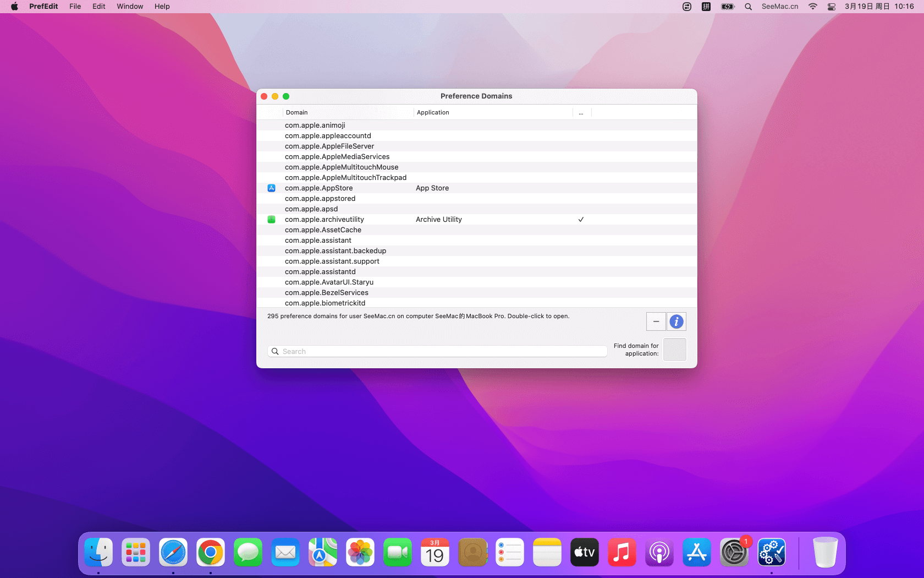Open App Store from the Dock
This screenshot has width=924, height=578.
click(x=697, y=552)
